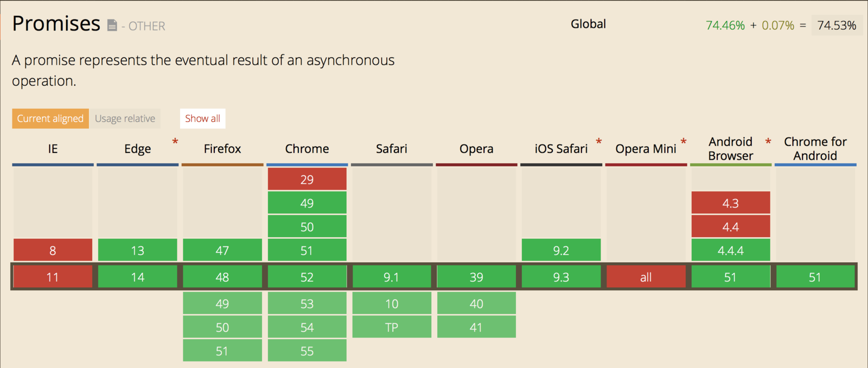Screen dimensions: 868x368
Task: Click the OTHER category label
Action: tap(147, 26)
